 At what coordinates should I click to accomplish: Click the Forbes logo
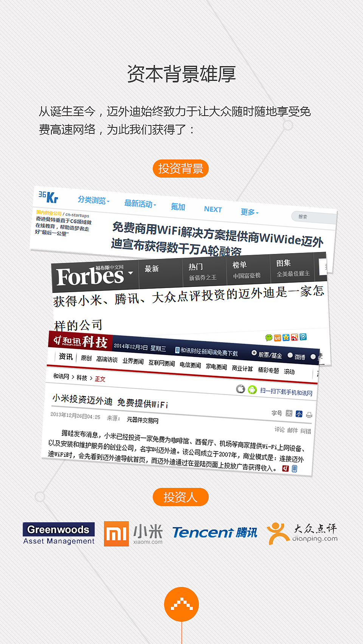coord(90,276)
